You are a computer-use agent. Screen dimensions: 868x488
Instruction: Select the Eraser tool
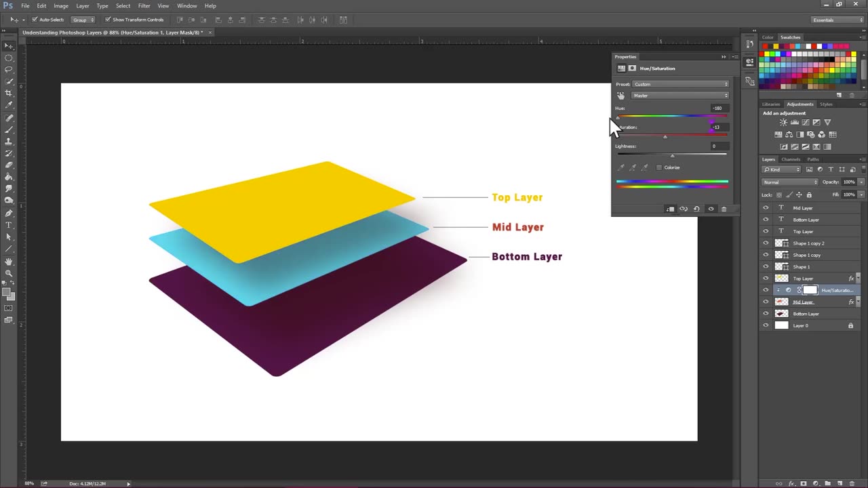point(9,165)
